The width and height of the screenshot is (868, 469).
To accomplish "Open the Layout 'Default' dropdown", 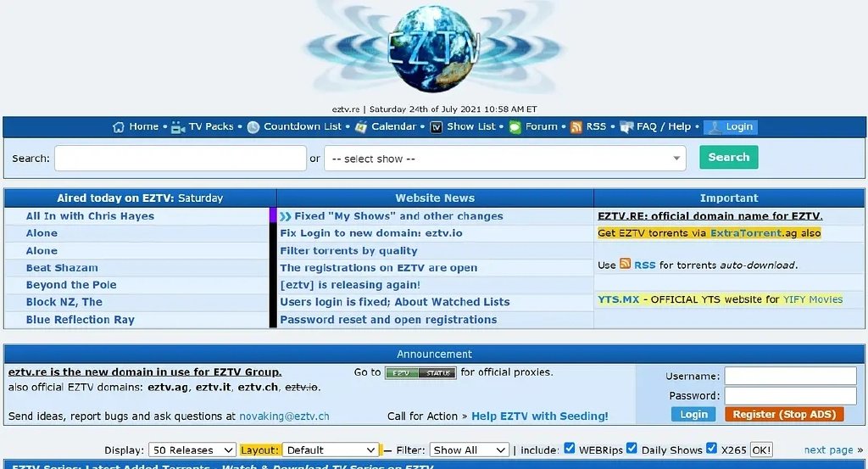I will (331, 450).
